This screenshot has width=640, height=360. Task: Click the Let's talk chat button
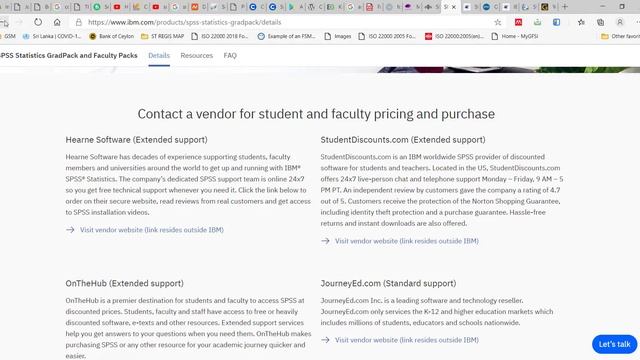(x=614, y=344)
